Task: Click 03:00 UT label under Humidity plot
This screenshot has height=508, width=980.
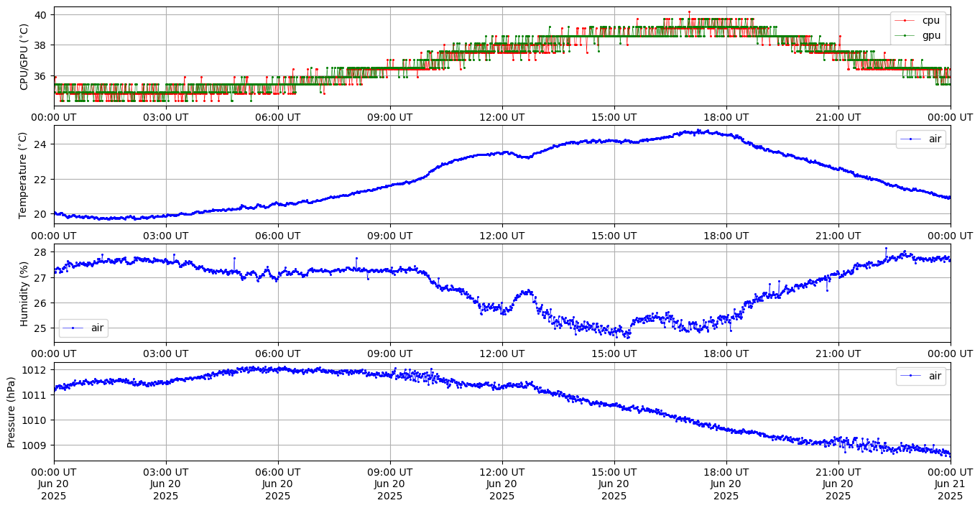Action: pos(166,354)
